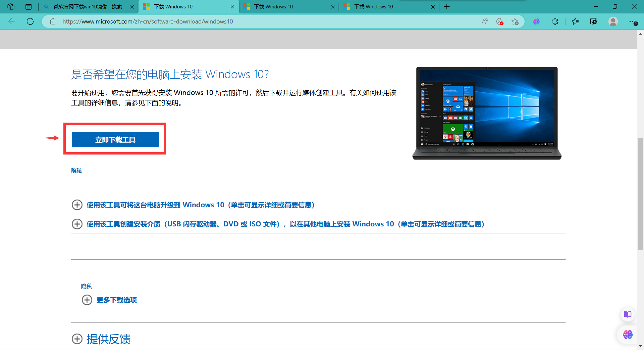This screenshot has height=350, width=644.
Task: Expand 更多下载选项
Action: pyautogui.click(x=109, y=300)
